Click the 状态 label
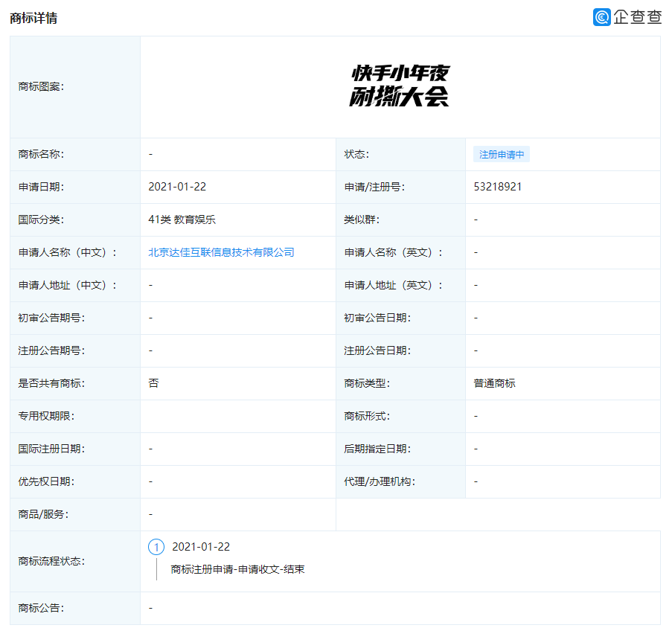 pos(356,154)
